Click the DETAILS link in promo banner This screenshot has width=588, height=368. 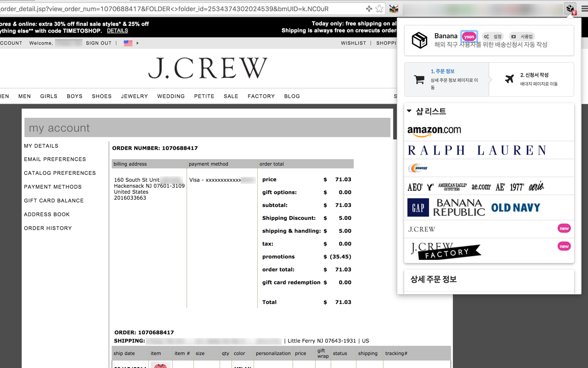point(117,31)
